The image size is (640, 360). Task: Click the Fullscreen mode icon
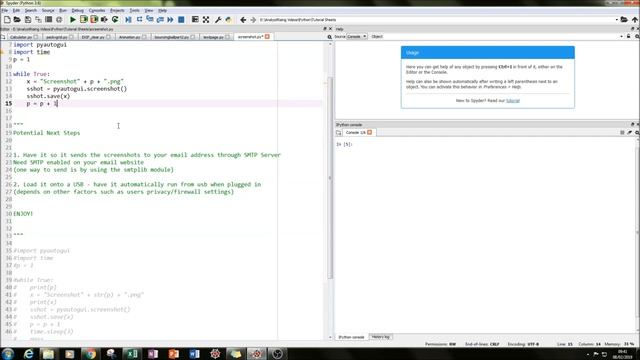click(206, 20)
